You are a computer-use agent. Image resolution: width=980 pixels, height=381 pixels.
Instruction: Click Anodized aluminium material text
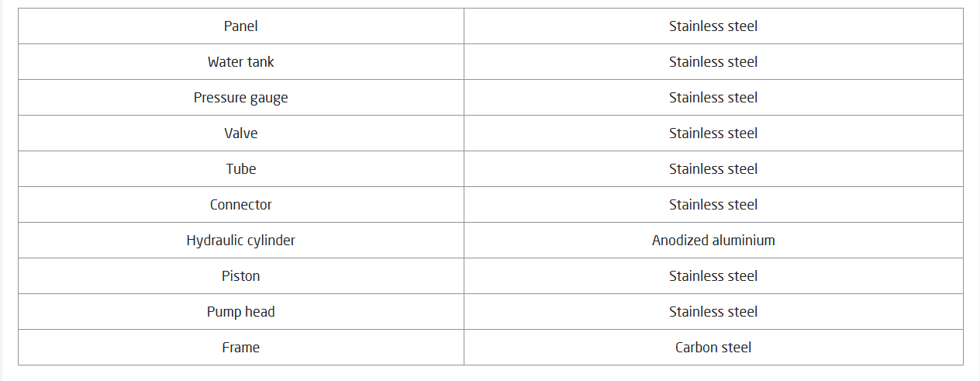point(713,241)
